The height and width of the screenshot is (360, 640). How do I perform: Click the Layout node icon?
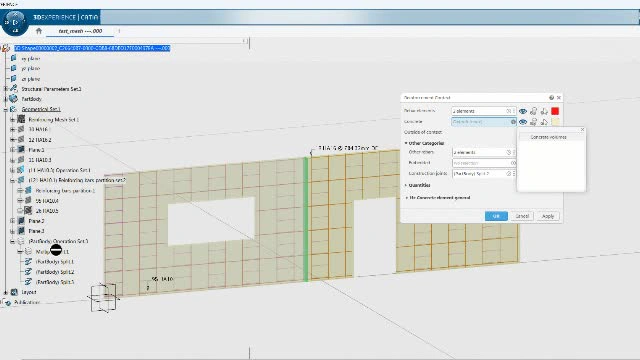tap(14, 292)
